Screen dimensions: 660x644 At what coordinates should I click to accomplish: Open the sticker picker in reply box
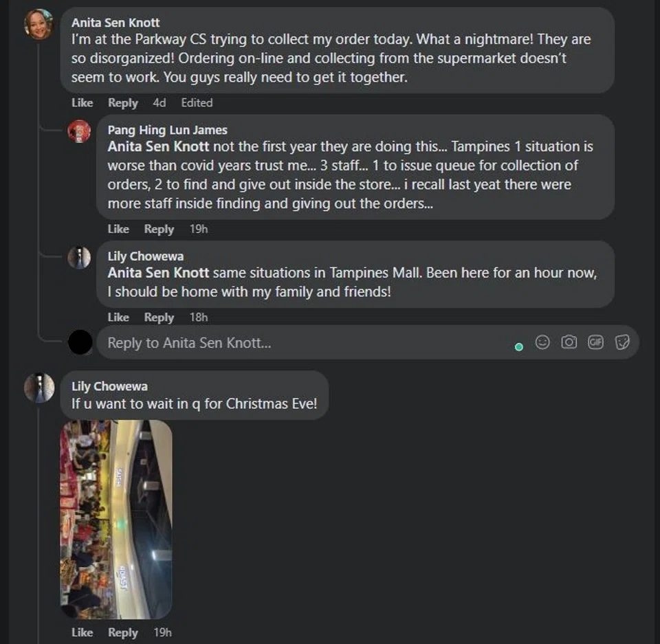621,342
